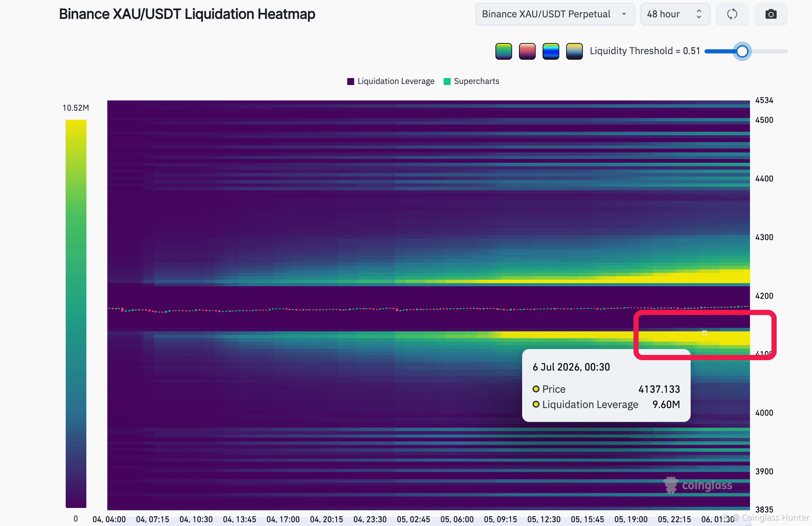
Task: Click the 4534 top price axis label
Action: [765, 100]
